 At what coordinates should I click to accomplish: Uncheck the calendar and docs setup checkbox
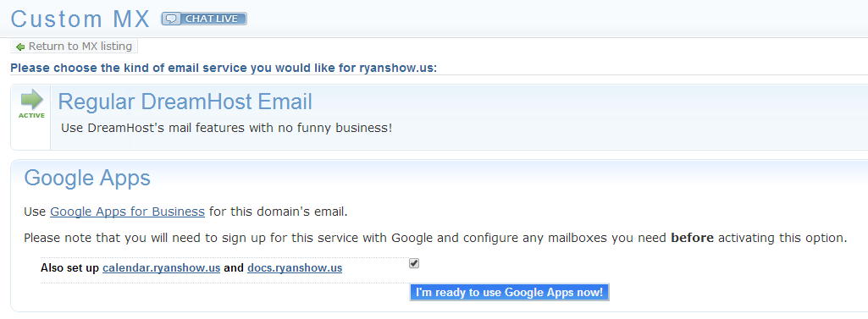click(414, 264)
